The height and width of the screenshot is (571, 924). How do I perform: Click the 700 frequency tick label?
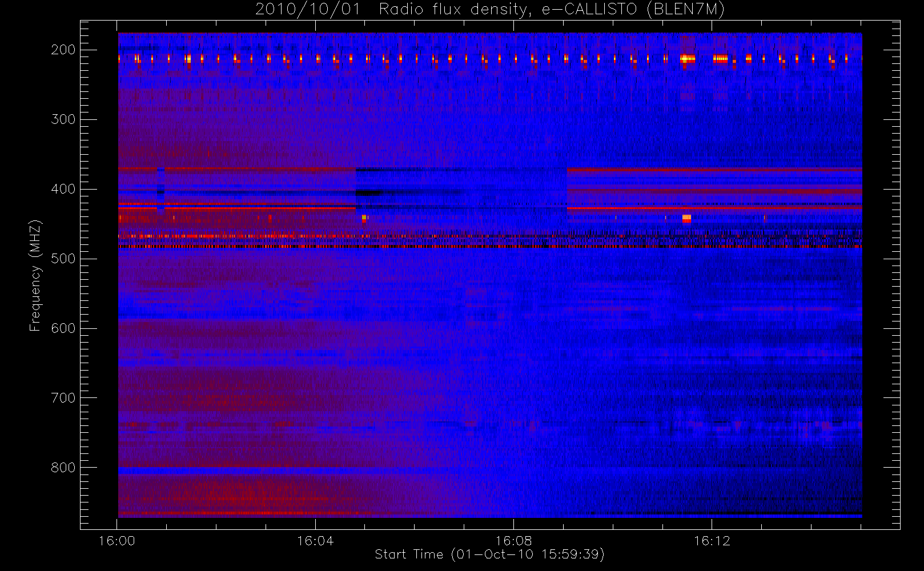pos(63,398)
